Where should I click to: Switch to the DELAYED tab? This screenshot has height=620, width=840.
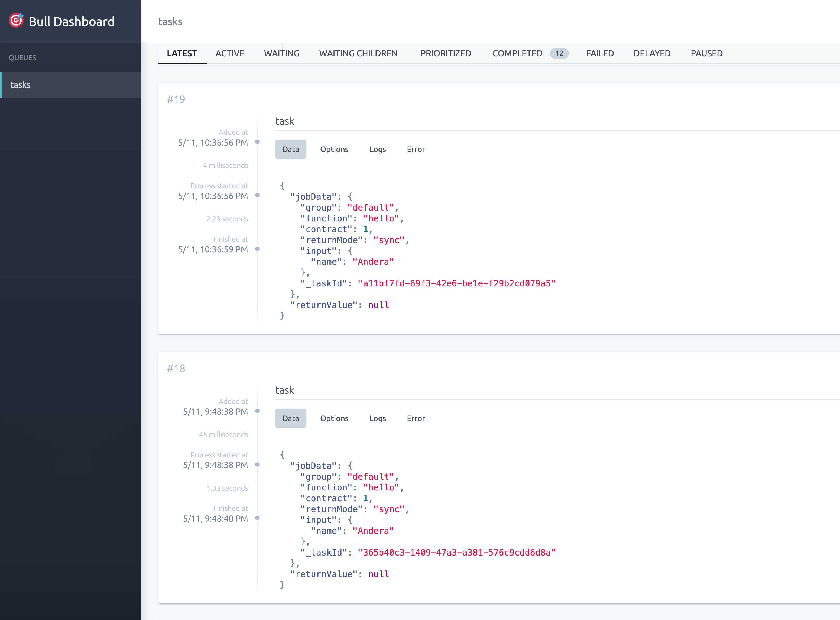652,53
